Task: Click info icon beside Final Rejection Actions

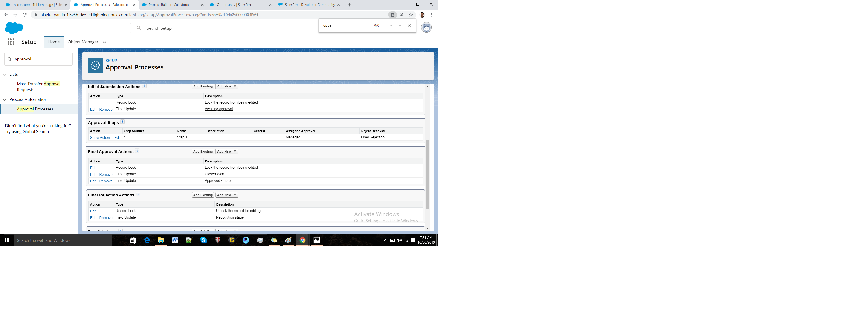Action: click(x=138, y=194)
